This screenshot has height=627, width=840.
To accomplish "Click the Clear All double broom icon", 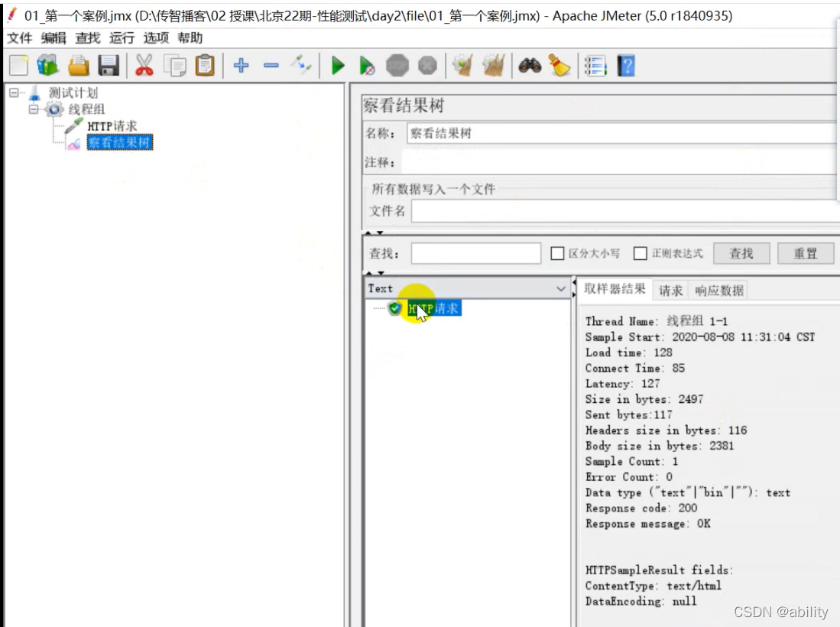I will coord(494,66).
